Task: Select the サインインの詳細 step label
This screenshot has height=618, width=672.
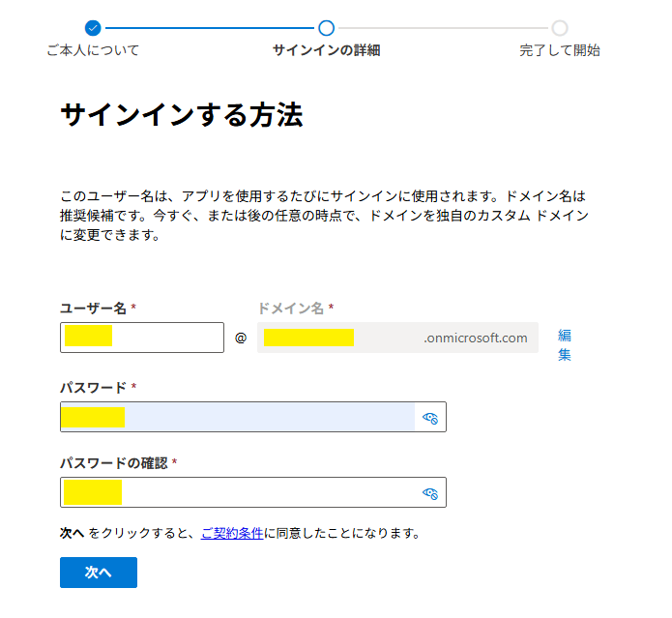Action: point(326,50)
